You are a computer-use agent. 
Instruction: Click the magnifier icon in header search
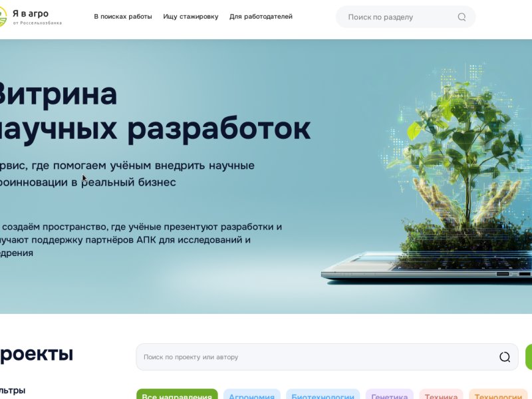click(x=462, y=17)
